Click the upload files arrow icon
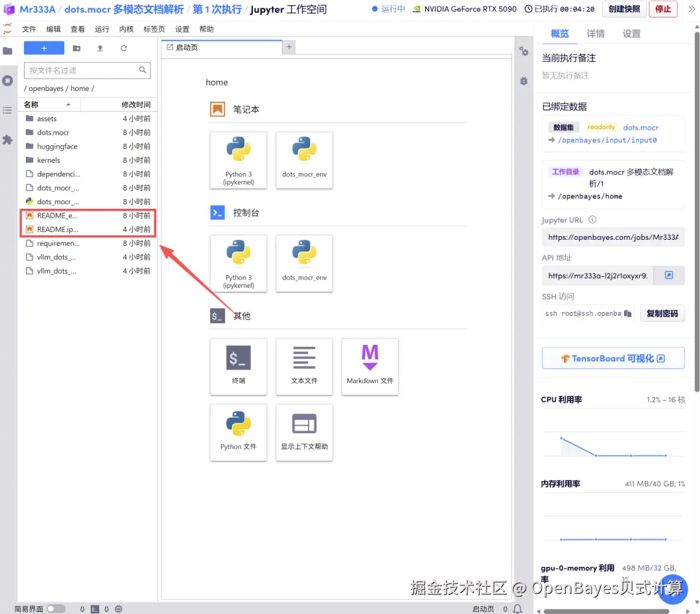The height and width of the screenshot is (614, 700). pos(100,48)
